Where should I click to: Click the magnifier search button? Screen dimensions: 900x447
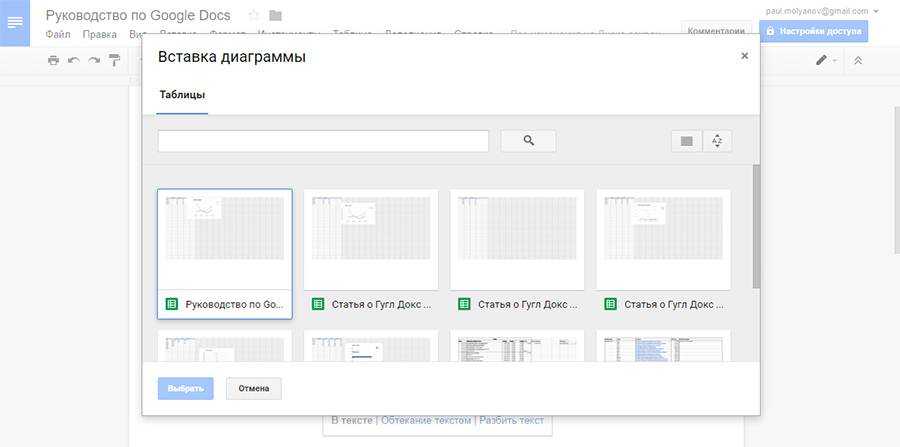pos(528,141)
